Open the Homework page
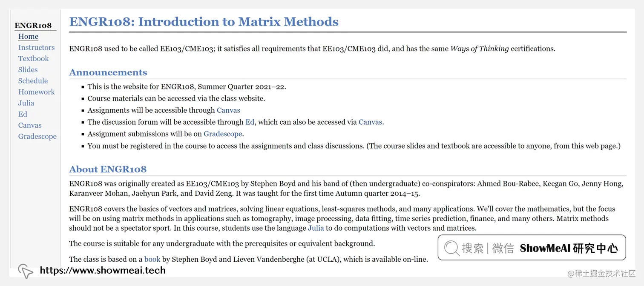Screen dimensions: 644x286 36,92
